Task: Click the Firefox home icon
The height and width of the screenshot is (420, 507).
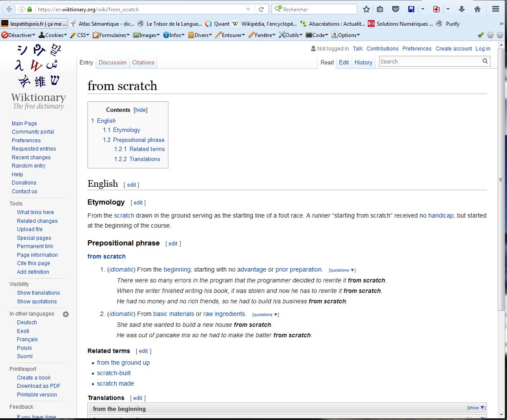Action: 477,9
